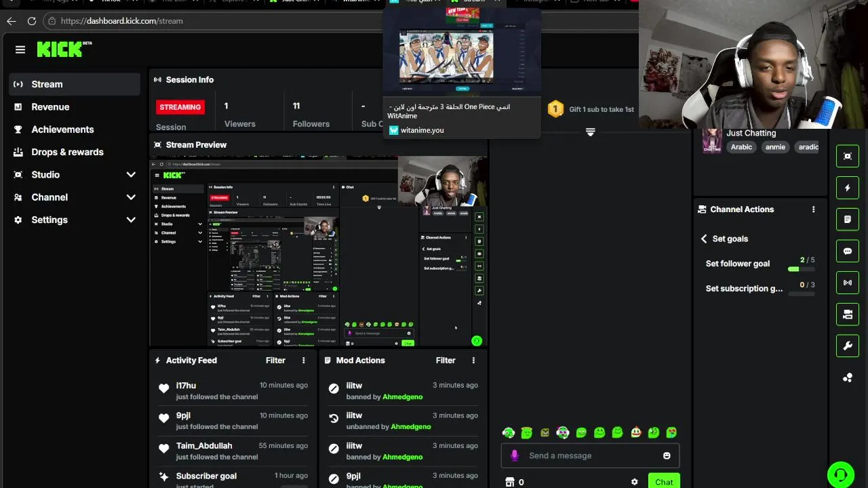
Task: Click the red STREAMING status badge
Action: [x=180, y=107]
